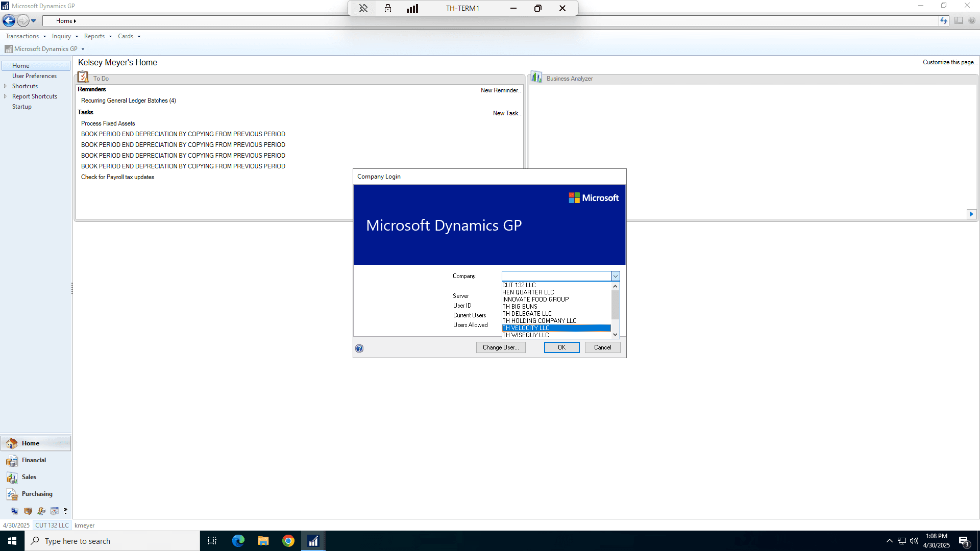Click the company list scrollbar thumb

616,305
